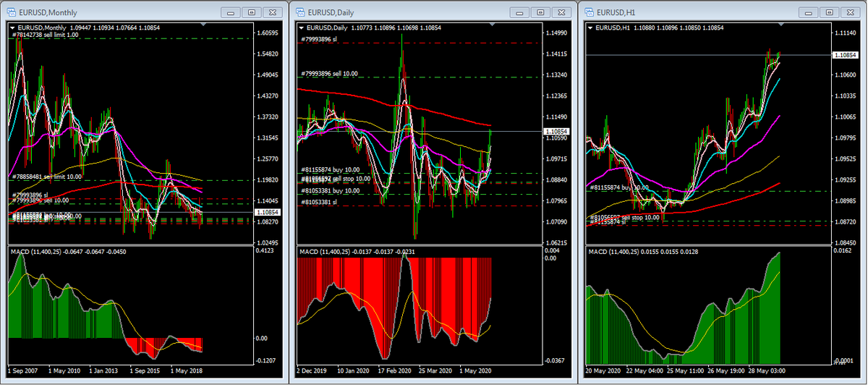Maximize the EURUSD,Daily chart window
The image size is (868, 385).
tap(540, 12)
